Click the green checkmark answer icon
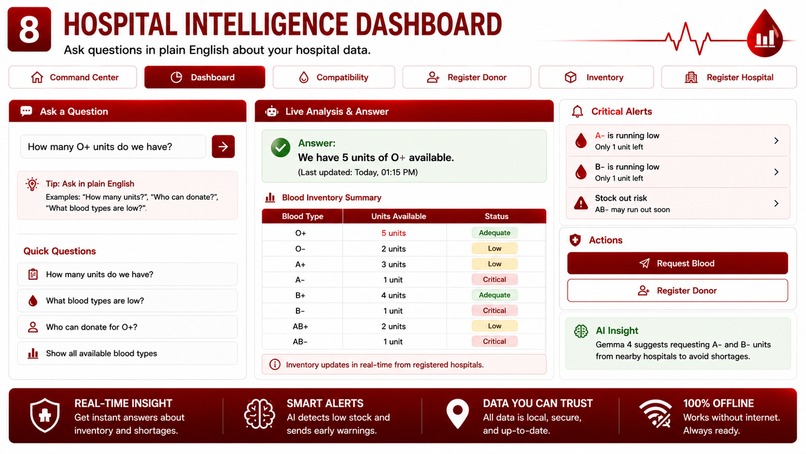The width and height of the screenshot is (806, 454). [281, 148]
